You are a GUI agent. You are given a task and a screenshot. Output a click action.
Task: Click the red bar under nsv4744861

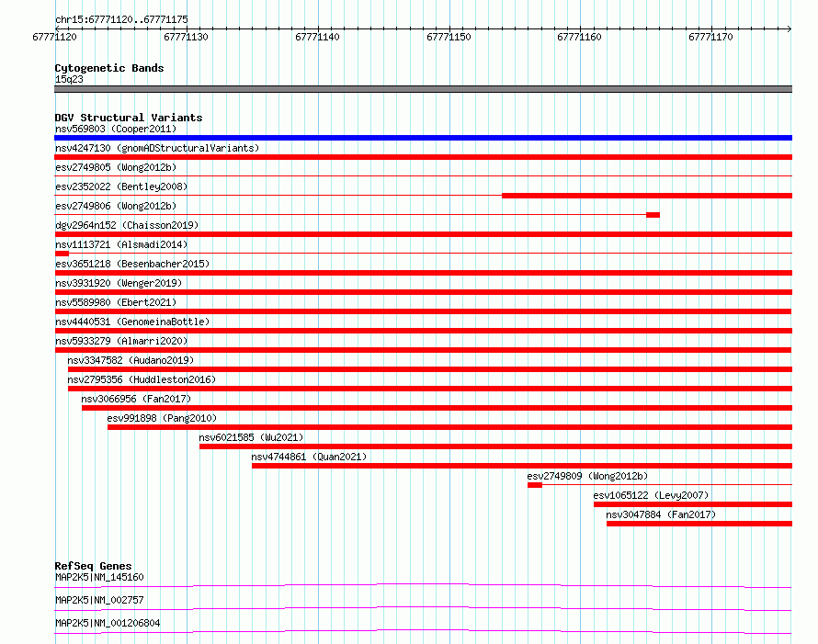(522, 466)
